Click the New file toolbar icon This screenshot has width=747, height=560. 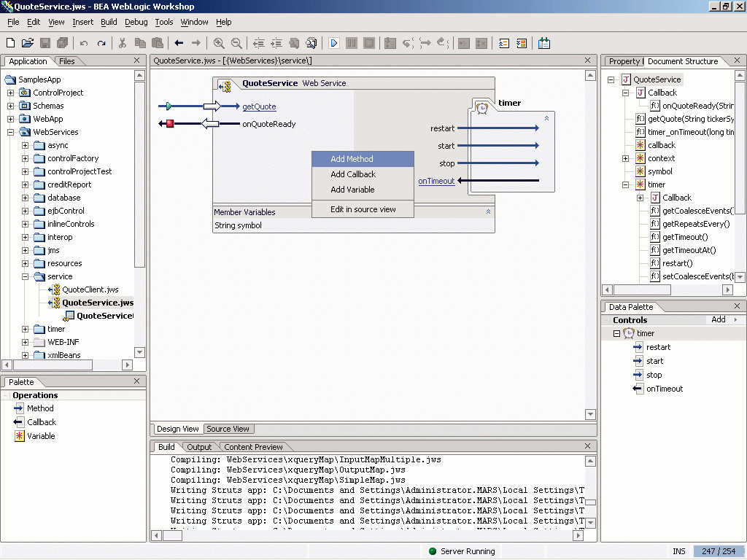pyautogui.click(x=10, y=43)
